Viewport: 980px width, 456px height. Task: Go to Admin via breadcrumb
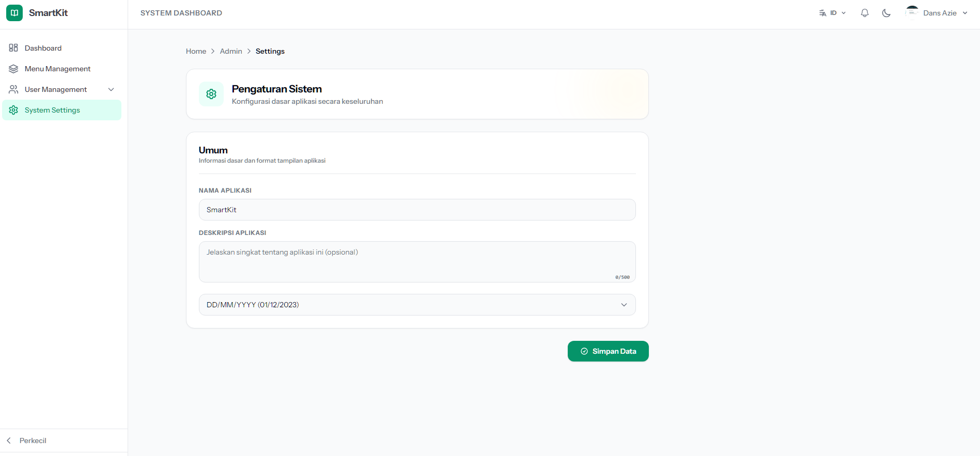point(231,51)
